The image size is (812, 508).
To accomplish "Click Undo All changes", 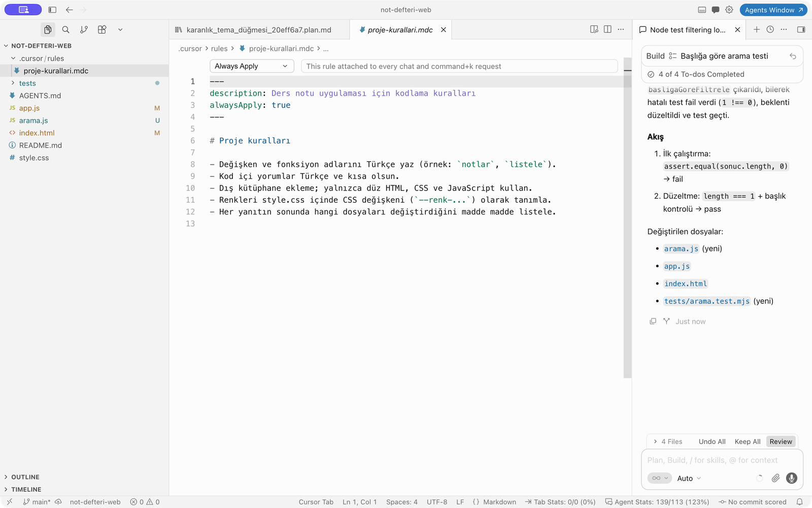I will [x=712, y=441].
